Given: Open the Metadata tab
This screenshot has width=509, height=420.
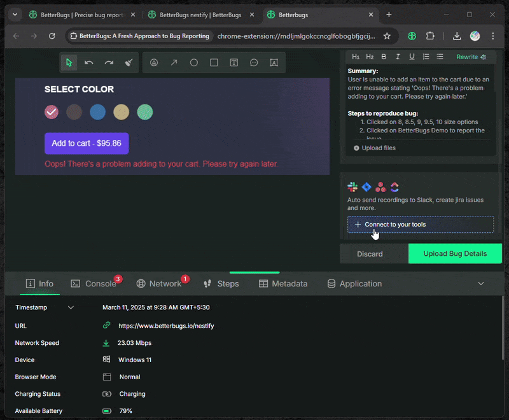Looking at the screenshot, I should coord(283,284).
